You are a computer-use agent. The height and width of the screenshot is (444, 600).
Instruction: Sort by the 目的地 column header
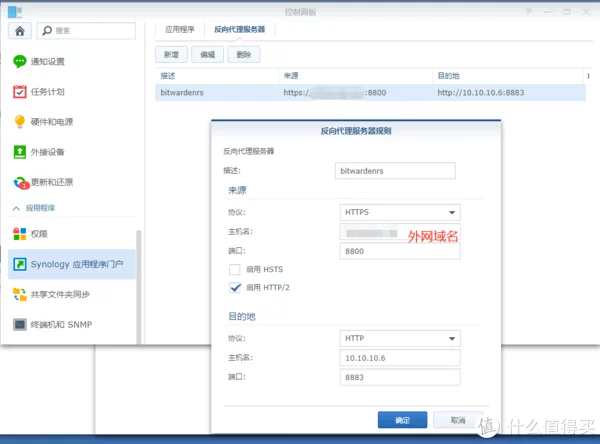click(x=508, y=76)
